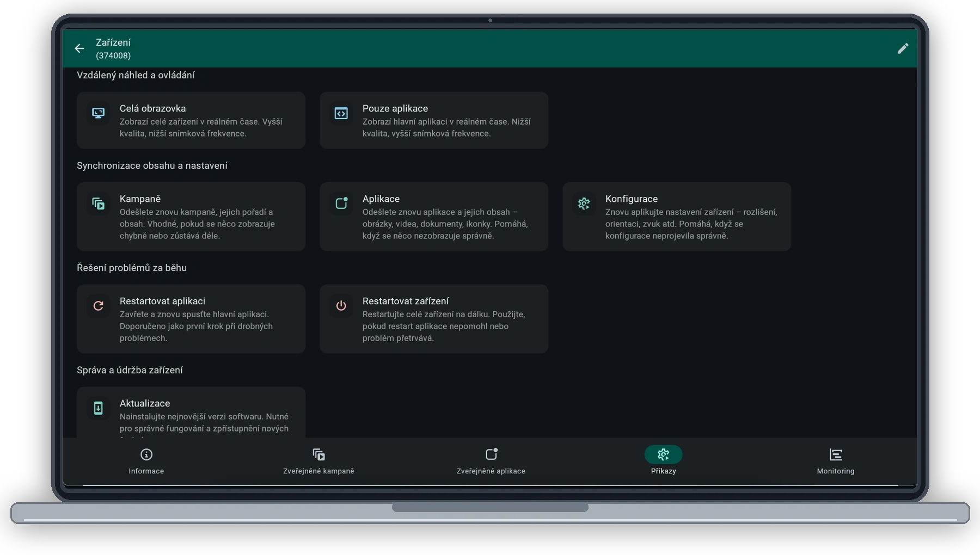Click the Restartovat zařízení power icon
980x555 pixels.
341,306
